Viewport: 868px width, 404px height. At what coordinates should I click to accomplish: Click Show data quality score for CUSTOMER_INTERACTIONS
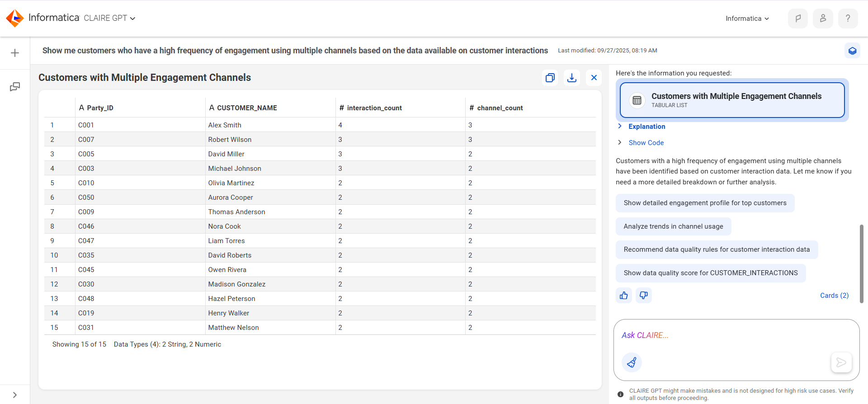(711, 273)
